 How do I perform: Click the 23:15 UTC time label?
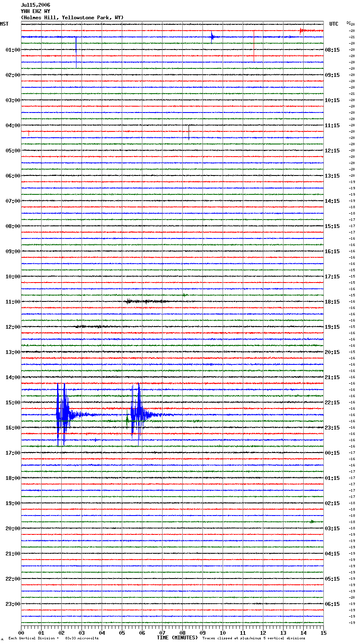pos(332,428)
